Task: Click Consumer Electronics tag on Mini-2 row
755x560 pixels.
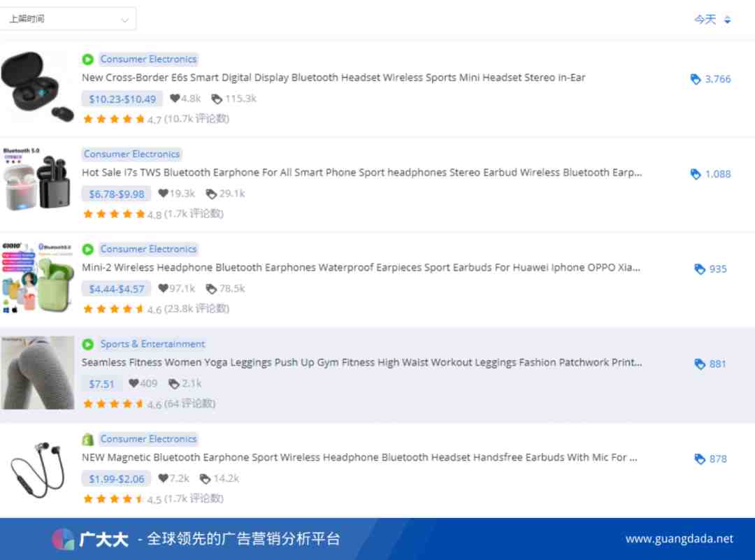Action: (148, 249)
